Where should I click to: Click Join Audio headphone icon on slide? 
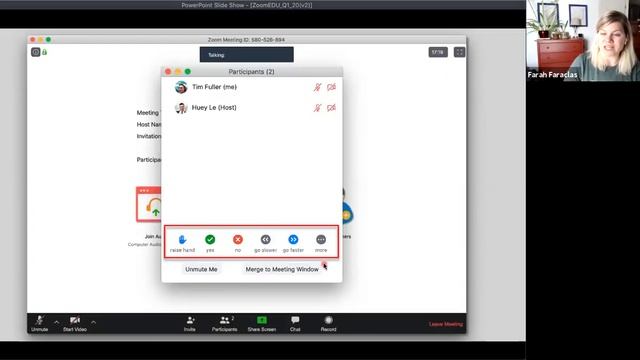coord(149,204)
